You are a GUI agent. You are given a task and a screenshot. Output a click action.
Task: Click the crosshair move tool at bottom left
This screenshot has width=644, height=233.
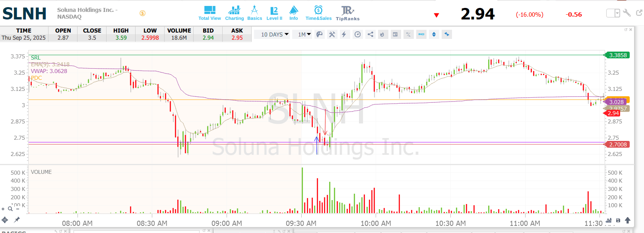click(x=5, y=220)
